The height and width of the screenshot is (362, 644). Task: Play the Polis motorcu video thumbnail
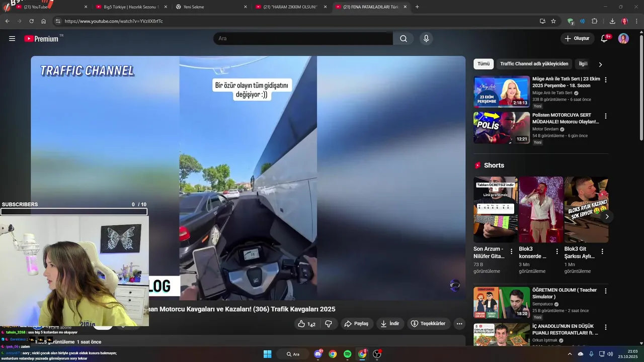click(x=502, y=128)
